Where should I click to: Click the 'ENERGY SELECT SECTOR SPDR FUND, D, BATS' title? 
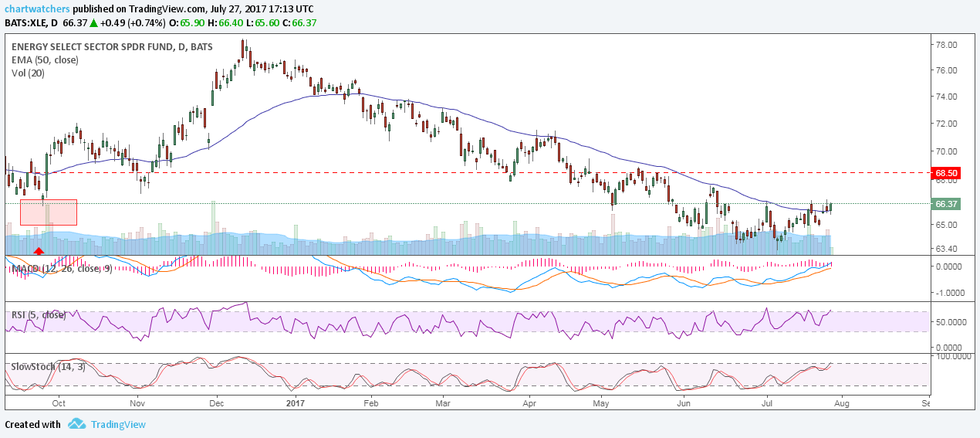click(x=112, y=46)
